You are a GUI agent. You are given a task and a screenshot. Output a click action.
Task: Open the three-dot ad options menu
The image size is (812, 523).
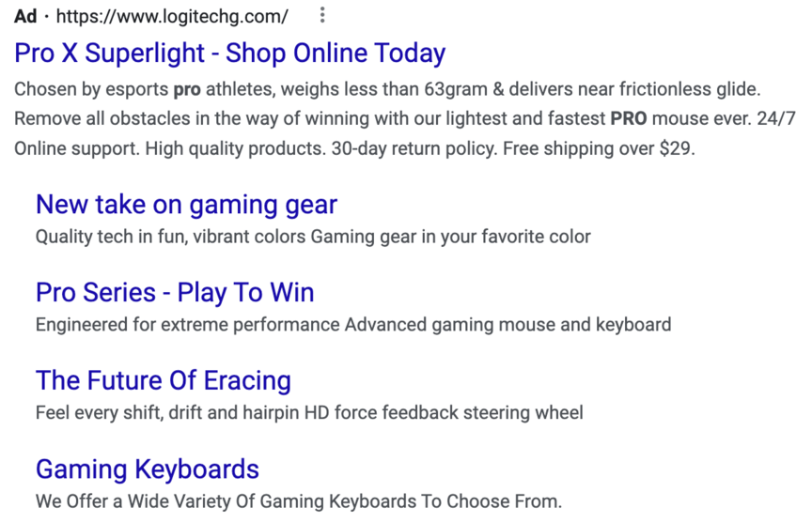(x=322, y=16)
